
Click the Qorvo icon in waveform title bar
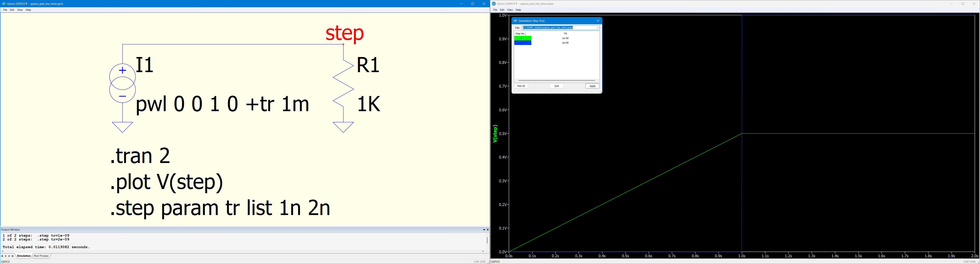494,4
